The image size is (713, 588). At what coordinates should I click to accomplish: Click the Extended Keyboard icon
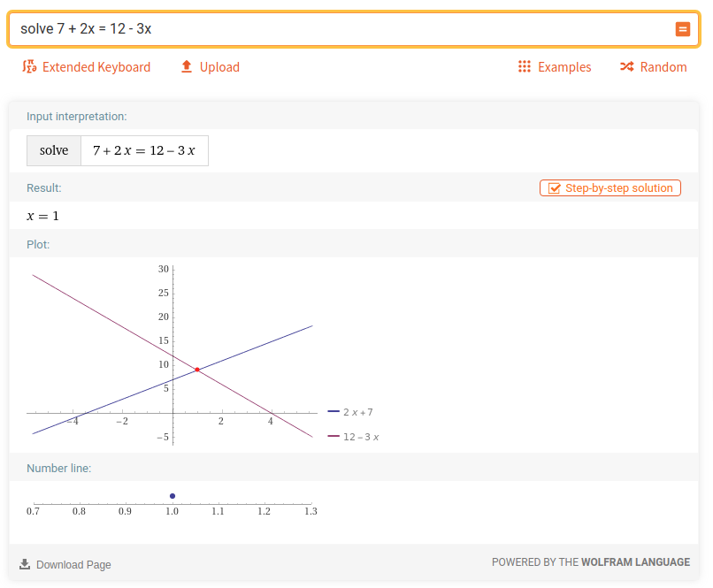(27, 67)
